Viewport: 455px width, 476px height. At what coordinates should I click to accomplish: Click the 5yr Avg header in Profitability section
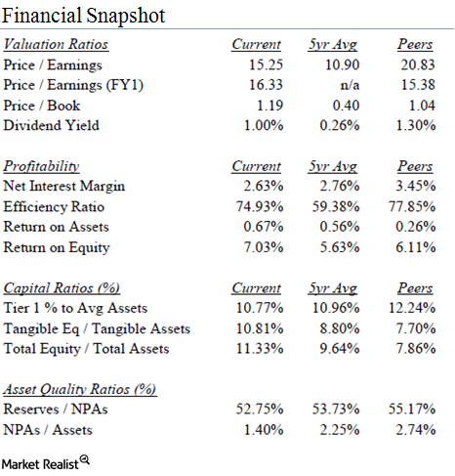(x=333, y=166)
